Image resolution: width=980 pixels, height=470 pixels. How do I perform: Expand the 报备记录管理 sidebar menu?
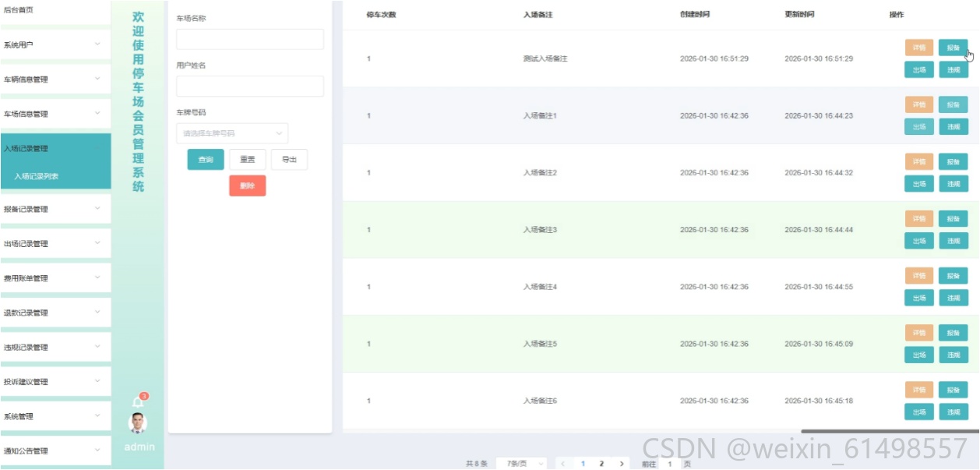pyautogui.click(x=55, y=209)
